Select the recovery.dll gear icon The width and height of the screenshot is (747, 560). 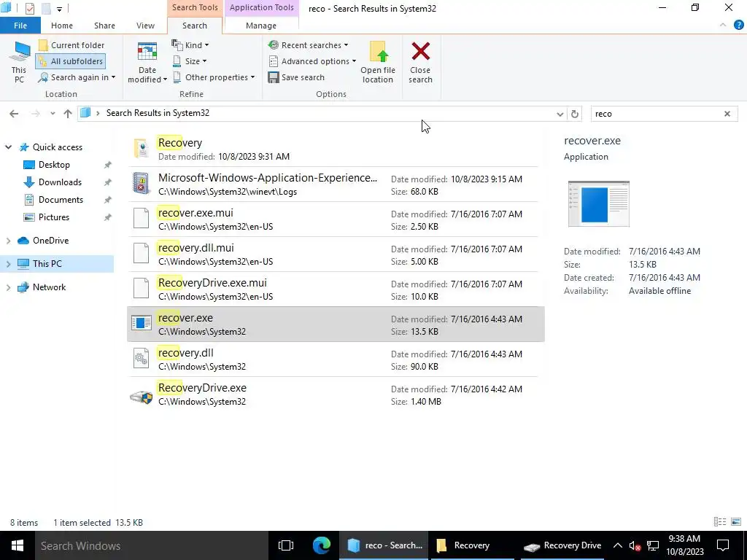pyautogui.click(x=141, y=359)
